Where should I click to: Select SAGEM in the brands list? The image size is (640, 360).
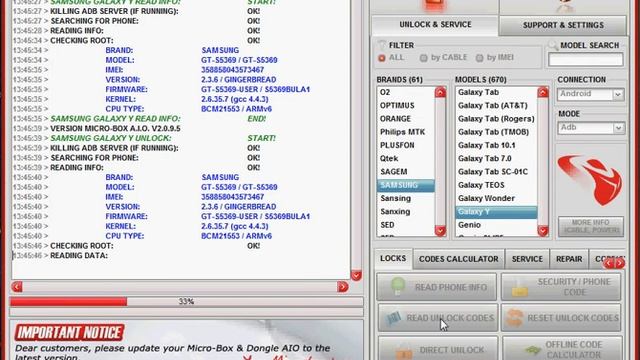(x=405, y=172)
